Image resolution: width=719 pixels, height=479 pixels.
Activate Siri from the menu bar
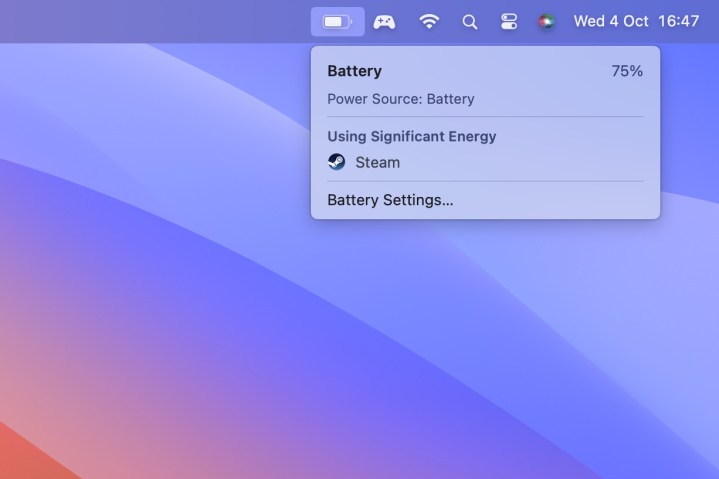(546, 22)
